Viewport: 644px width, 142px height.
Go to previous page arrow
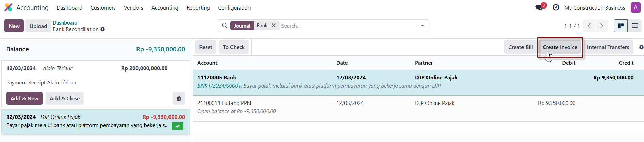click(589, 26)
